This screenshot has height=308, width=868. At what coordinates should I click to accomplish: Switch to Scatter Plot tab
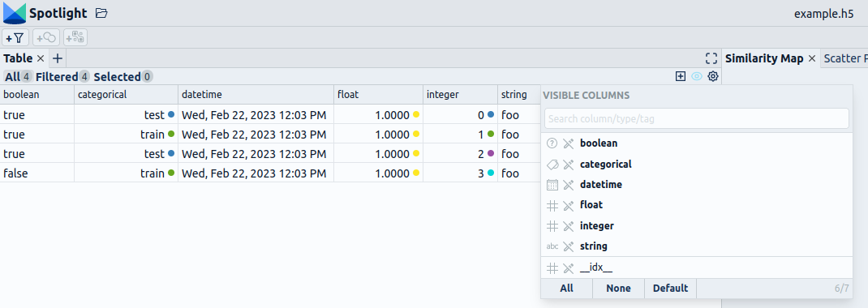[845, 58]
